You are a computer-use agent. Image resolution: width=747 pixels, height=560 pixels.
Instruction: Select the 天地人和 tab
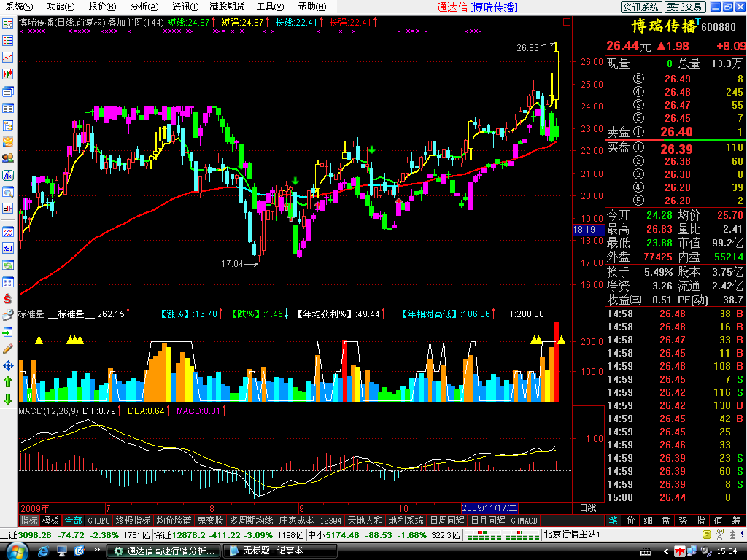(365, 521)
